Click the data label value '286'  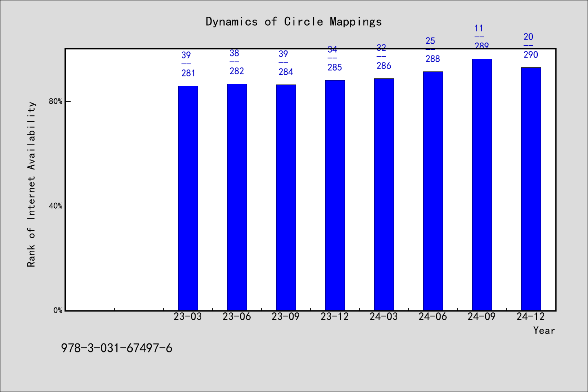pos(384,66)
